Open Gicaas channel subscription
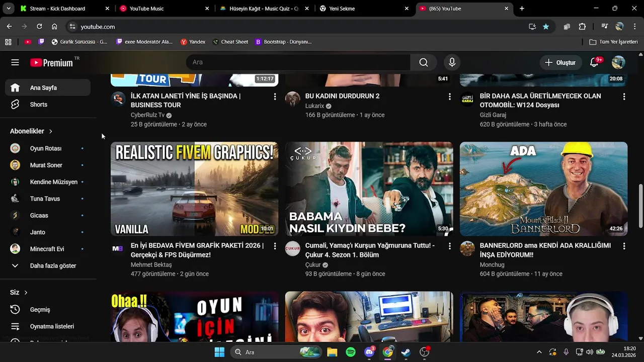644x362 pixels. point(48,215)
